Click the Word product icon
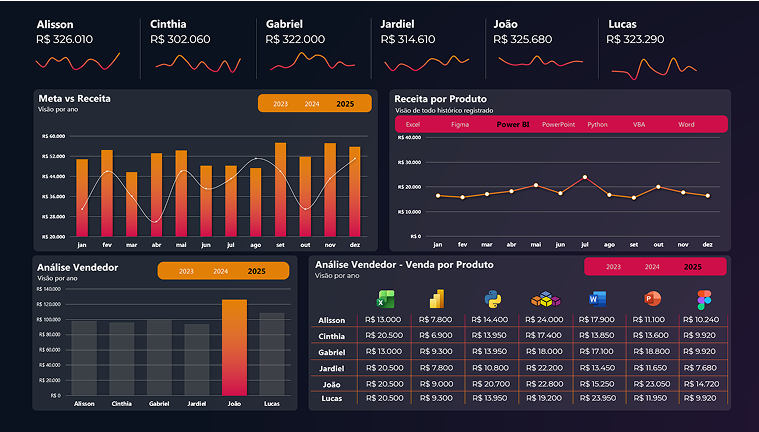759x432 pixels. point(597,299)
